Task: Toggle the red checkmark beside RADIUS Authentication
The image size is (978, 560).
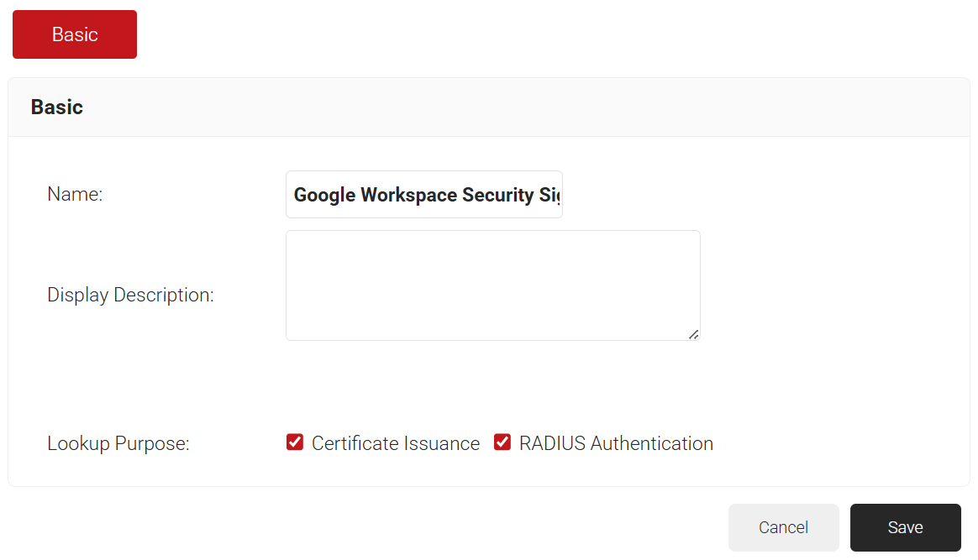Action: click(x=502, y=442)
